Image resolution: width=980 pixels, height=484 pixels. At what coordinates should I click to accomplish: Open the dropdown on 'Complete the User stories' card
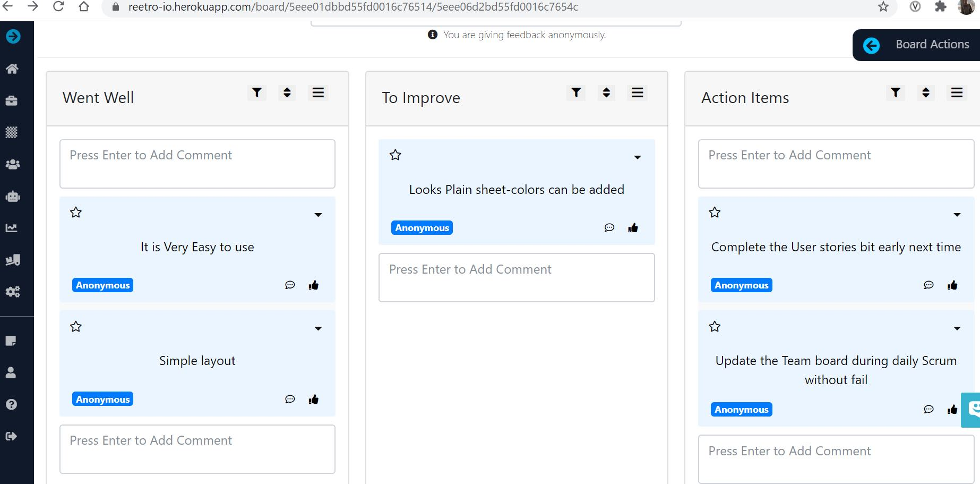coord(957,214)
